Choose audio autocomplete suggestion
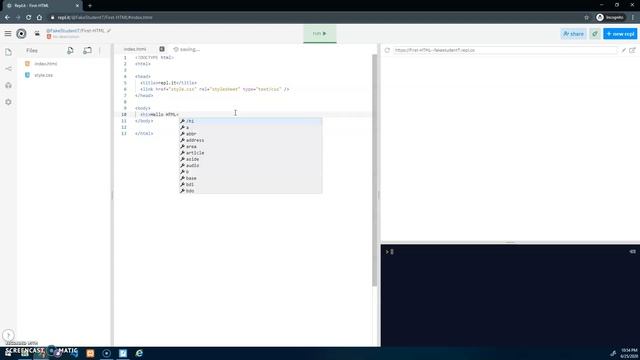 pos(251,165)
